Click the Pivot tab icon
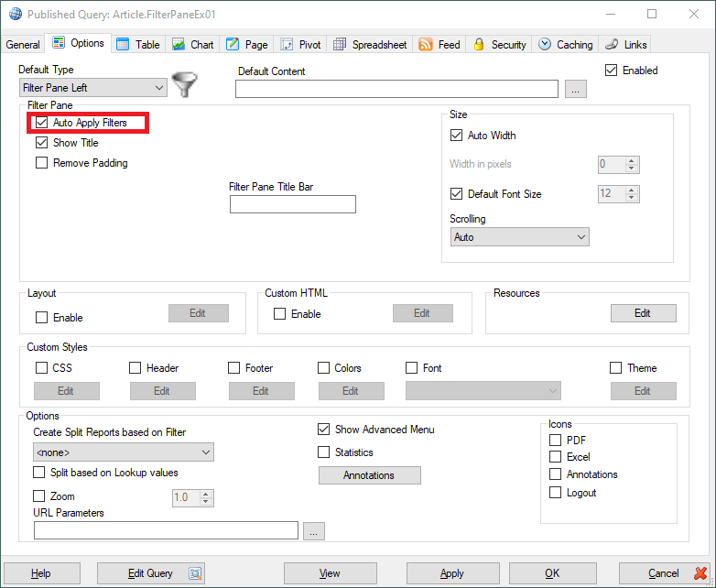Image resolution: width=716 pixels, height=588 pixels. 287,44
